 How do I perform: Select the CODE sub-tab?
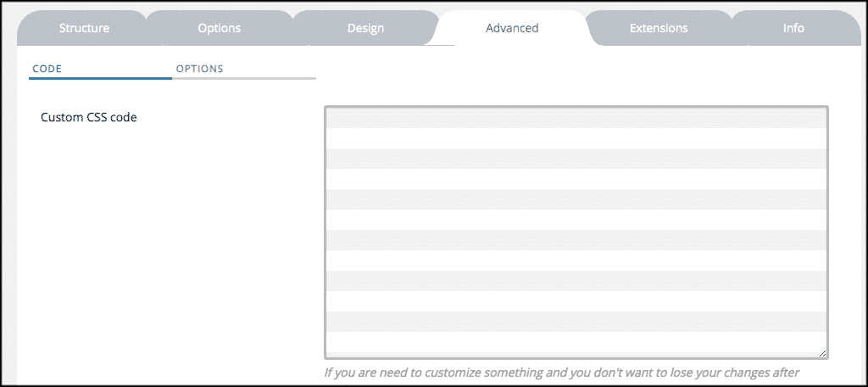point(47,69)
